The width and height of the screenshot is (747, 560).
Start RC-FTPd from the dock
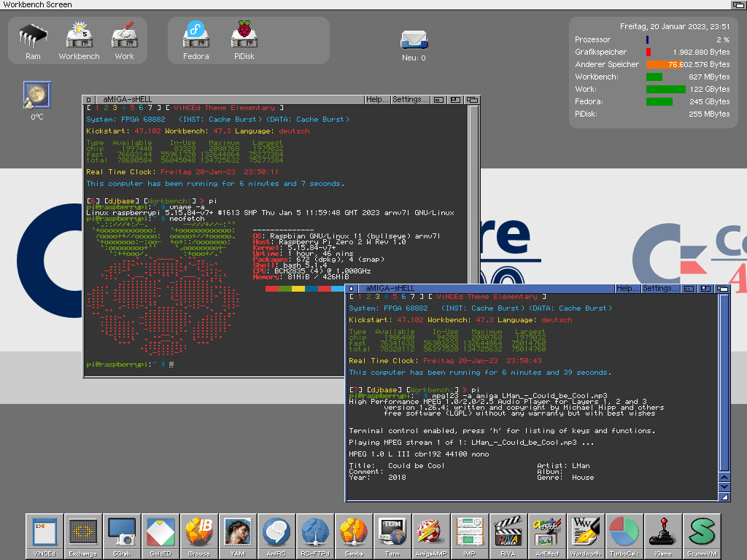pos(315,536)
